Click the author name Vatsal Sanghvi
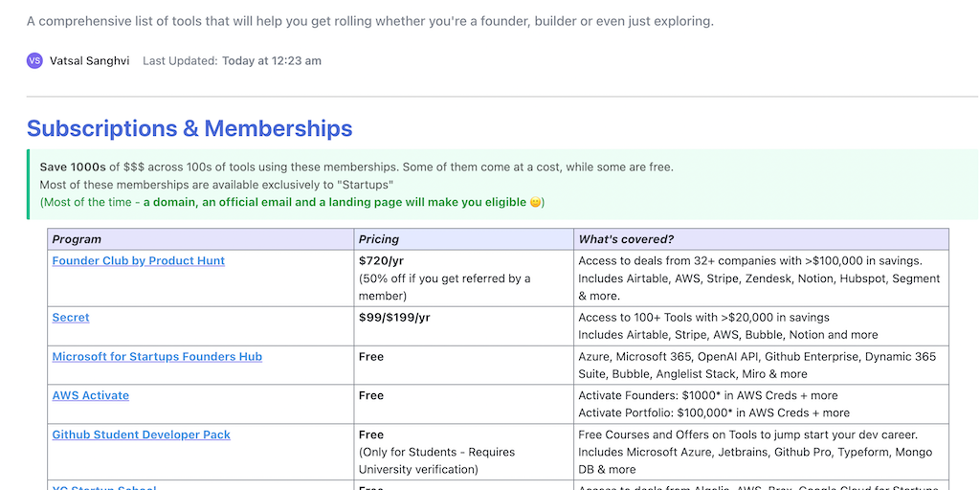 click(x=90, y=61)
